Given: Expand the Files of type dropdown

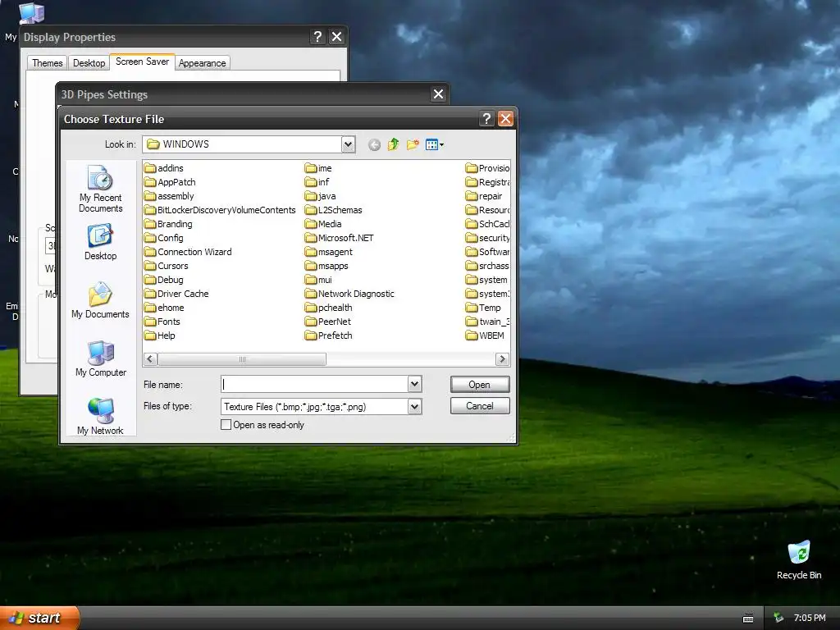Looking at the screenshot, I should coord(414,407).
